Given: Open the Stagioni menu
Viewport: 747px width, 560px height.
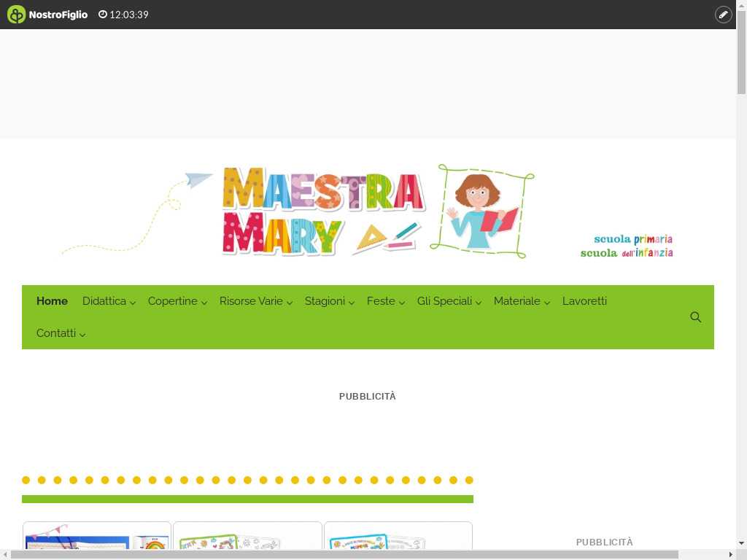Looking at the screenshot, I should [329, 301].
